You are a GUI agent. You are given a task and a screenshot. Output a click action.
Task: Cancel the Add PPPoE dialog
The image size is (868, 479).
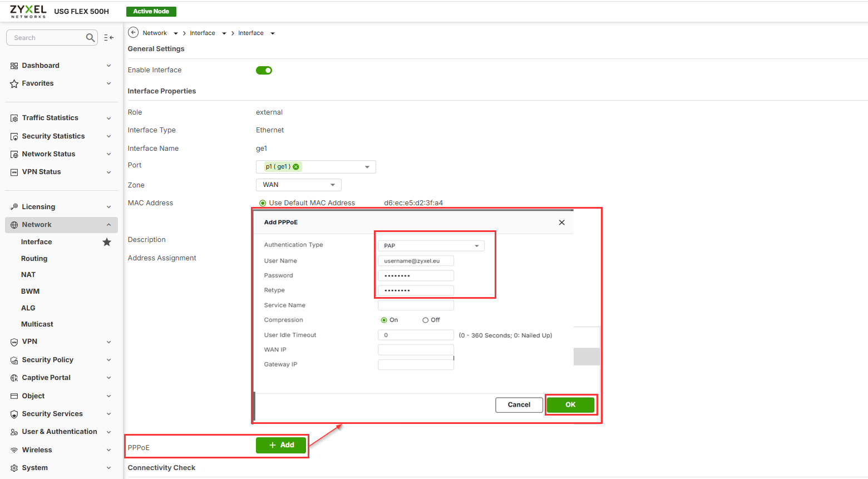tap(519, 404)
